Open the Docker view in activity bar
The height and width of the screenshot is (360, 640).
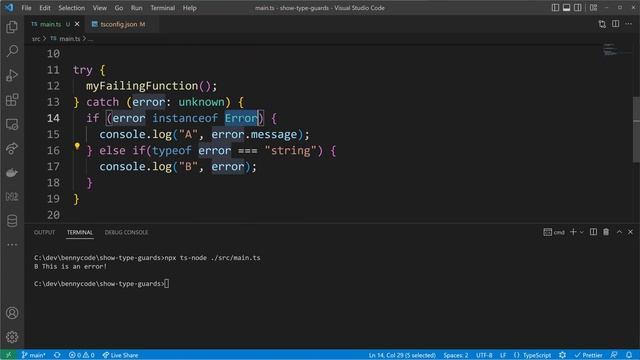(x=12, y=173)
